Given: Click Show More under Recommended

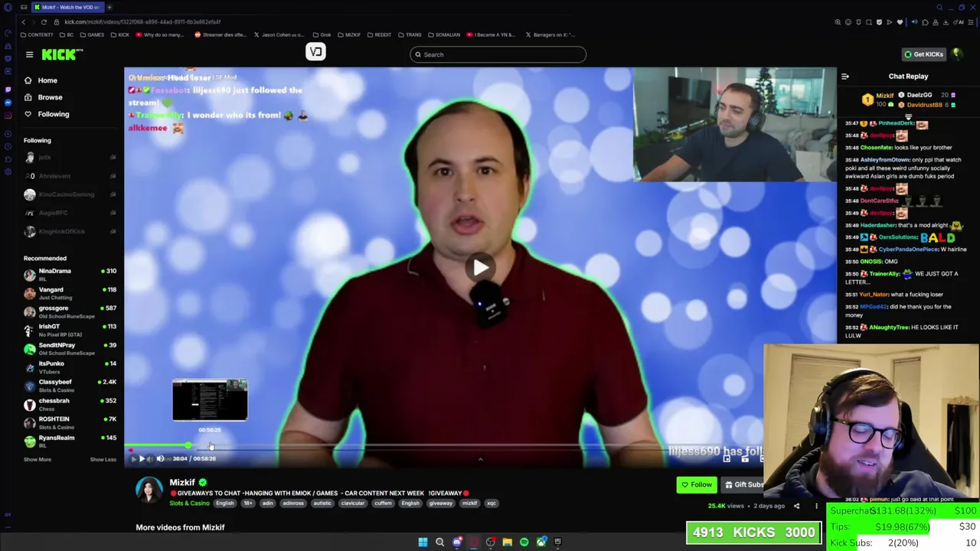Looking at the screenshot, I should coord(38,459).
